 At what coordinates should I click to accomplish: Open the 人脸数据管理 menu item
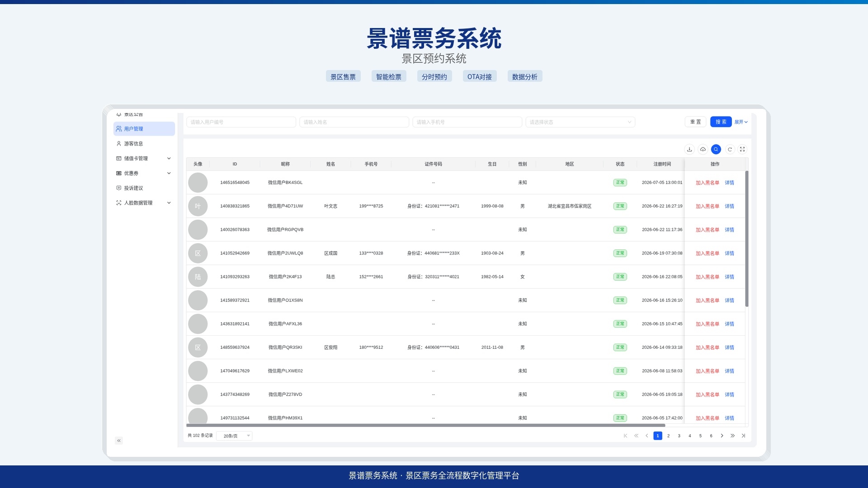144,203
